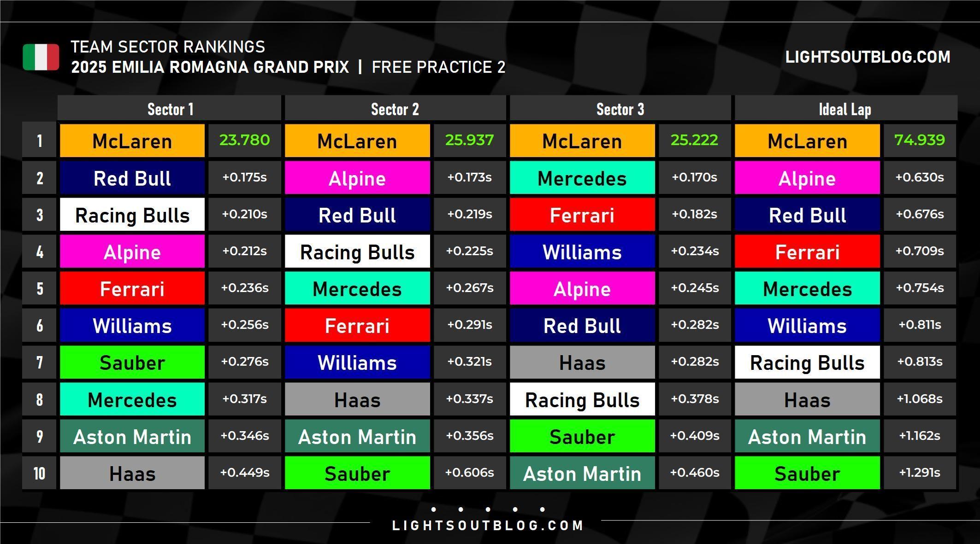Click the rank 10 row number
Viewport: 980px width, 544px height.
pyautogui.click(x=39, y=473)
